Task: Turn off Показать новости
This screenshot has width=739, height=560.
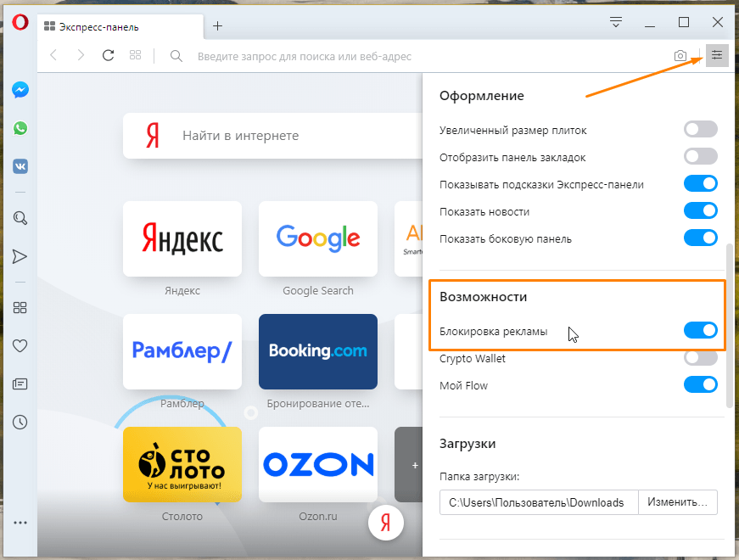Action: pos(700,210)
